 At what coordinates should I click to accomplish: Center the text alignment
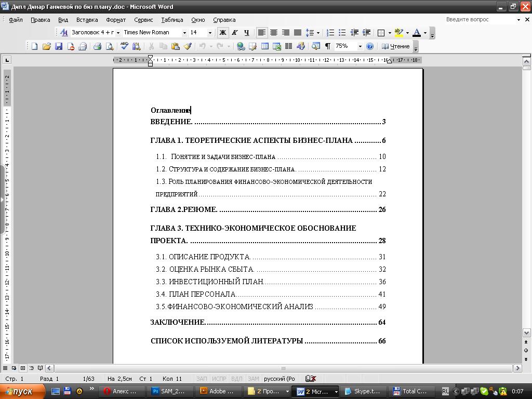click(x=273, y=33)
